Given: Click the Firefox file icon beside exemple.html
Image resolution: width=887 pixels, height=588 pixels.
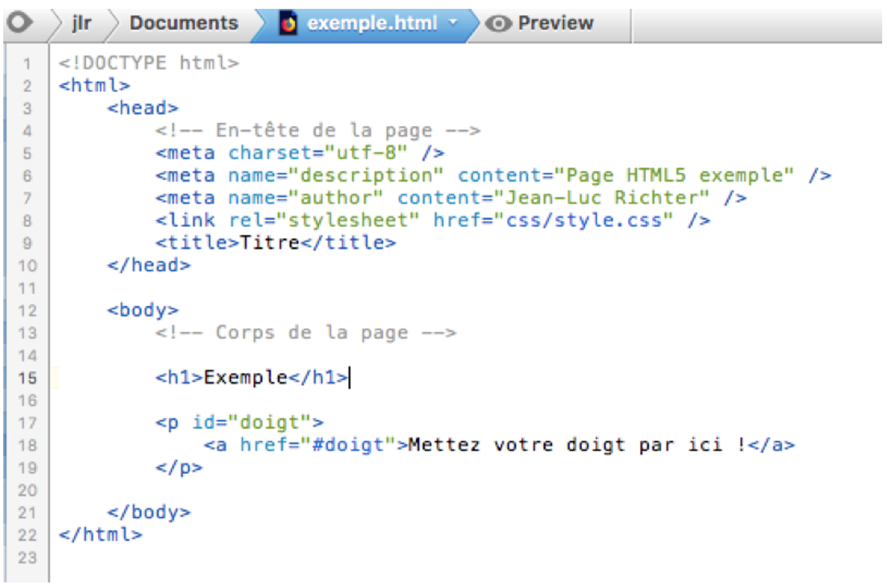Looking at the screenshot, I should [288, 23].
